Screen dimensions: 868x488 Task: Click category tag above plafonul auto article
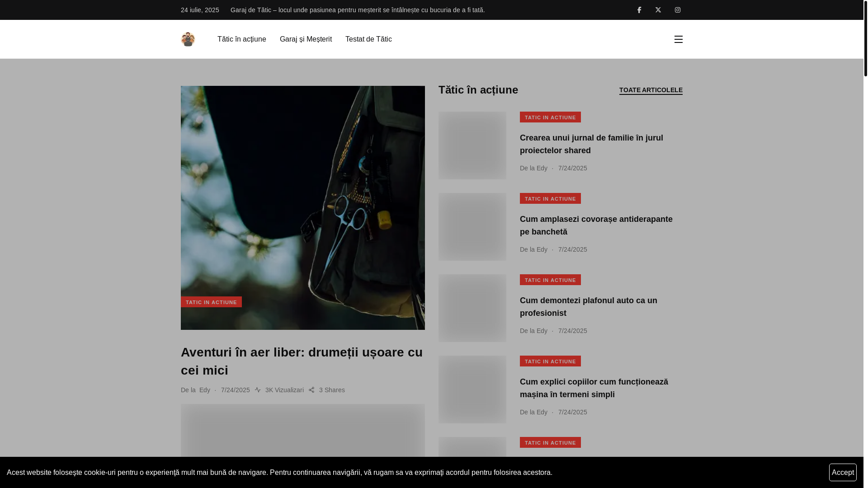(550, 280)
